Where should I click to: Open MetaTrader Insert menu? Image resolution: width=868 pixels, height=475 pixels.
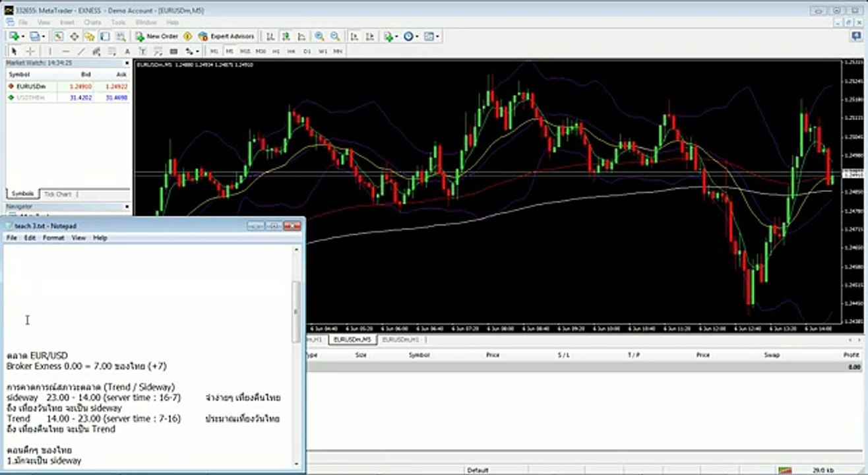(67, 22)
